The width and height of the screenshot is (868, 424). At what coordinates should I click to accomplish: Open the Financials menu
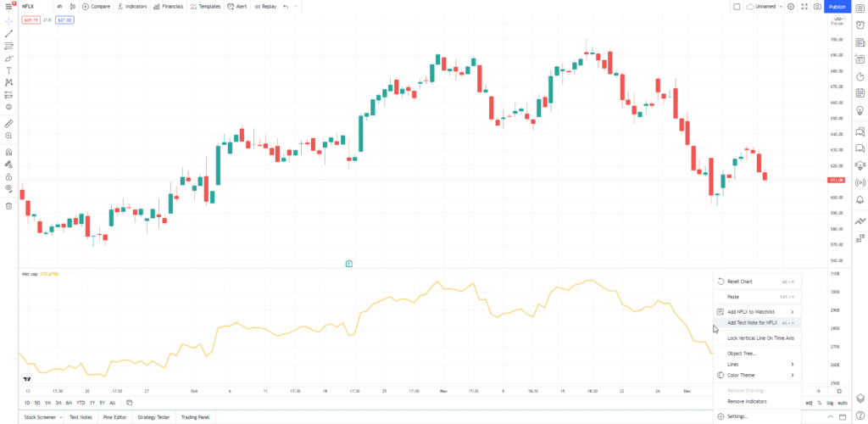(169, 7)
